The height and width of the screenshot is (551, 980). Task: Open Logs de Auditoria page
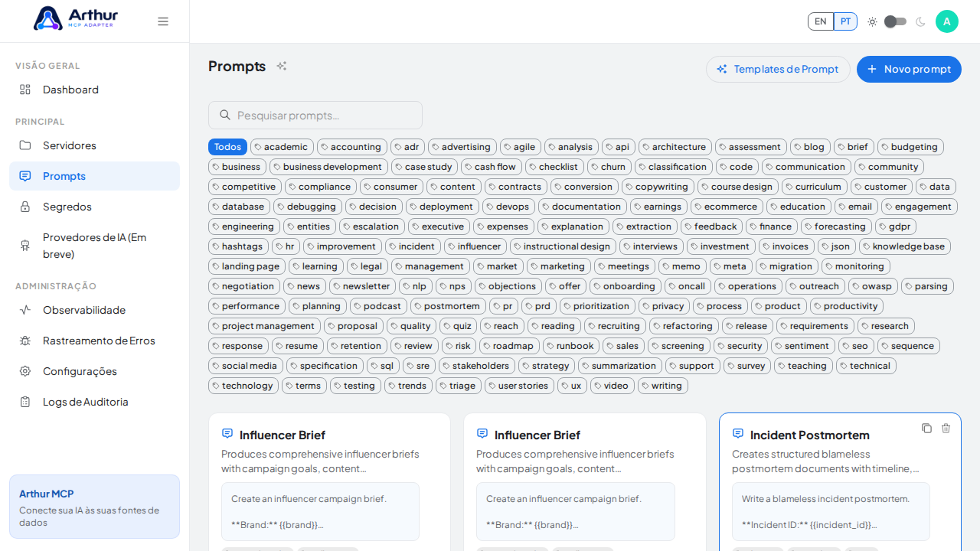tap(94, 402)
